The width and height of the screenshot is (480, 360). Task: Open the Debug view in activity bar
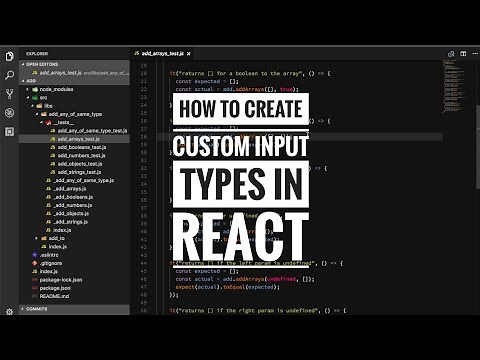click(9, 113)
